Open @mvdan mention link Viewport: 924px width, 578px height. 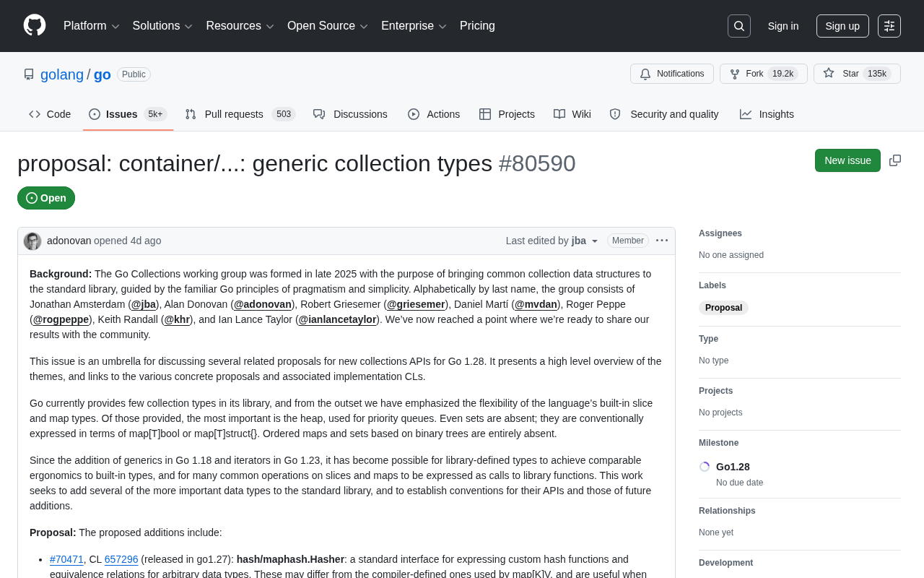[536, 304]
